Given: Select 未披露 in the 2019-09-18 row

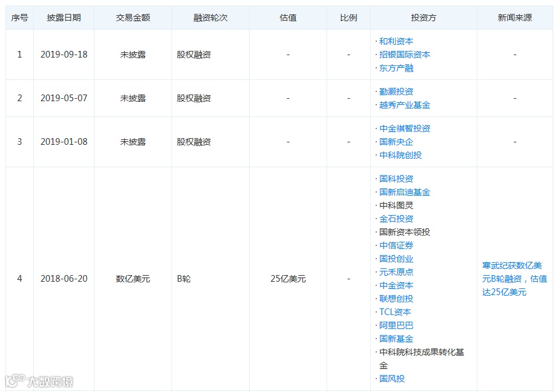Looking at the screenshot, I should click(x=133, y=55).
